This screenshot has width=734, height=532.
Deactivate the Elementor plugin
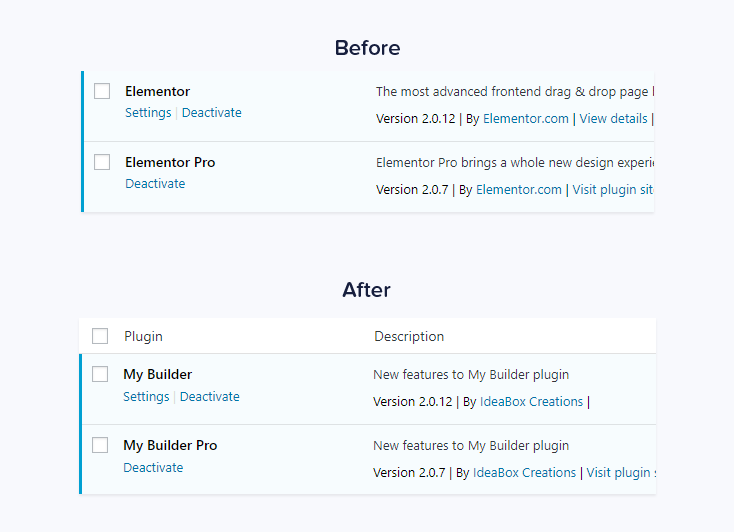pos(212,113)
